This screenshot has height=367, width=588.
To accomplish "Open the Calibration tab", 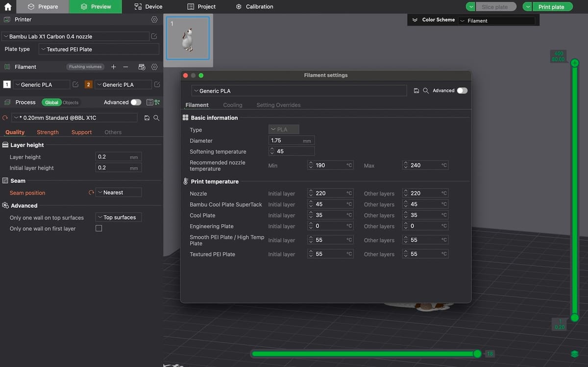I will [x=254, y=6].
